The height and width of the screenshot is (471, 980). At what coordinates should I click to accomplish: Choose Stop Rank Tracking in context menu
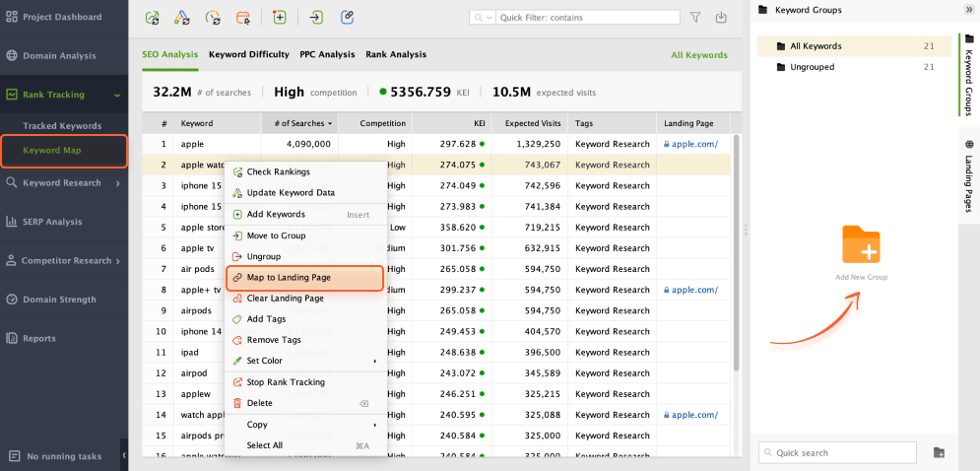305,382
